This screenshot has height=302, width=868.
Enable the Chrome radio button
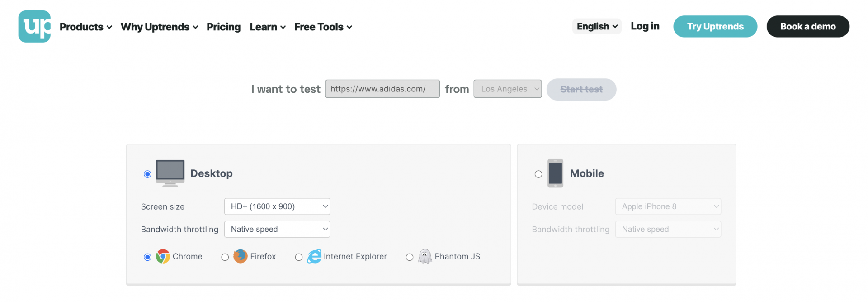147,257
